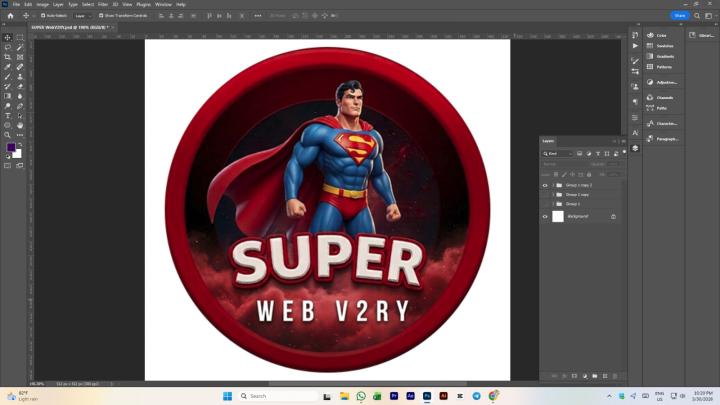
Task: Click the blue Share button
Action: 680,16
